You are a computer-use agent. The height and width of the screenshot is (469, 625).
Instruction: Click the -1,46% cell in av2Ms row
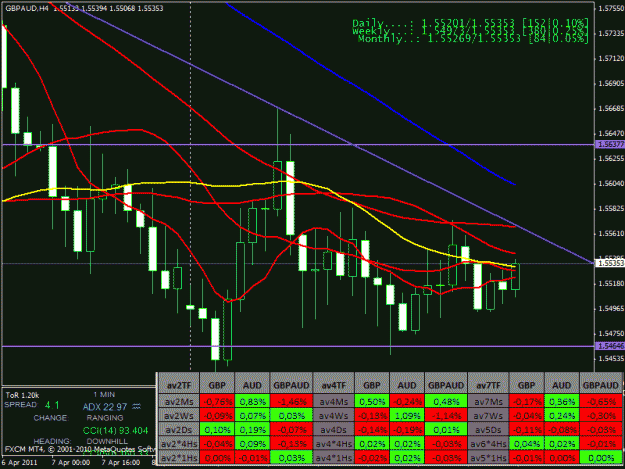pyautogui.click(x=292, y=402)
